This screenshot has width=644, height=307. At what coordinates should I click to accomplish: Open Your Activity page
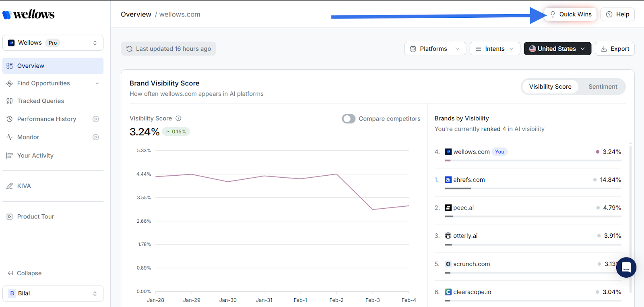tap(35, 156)
